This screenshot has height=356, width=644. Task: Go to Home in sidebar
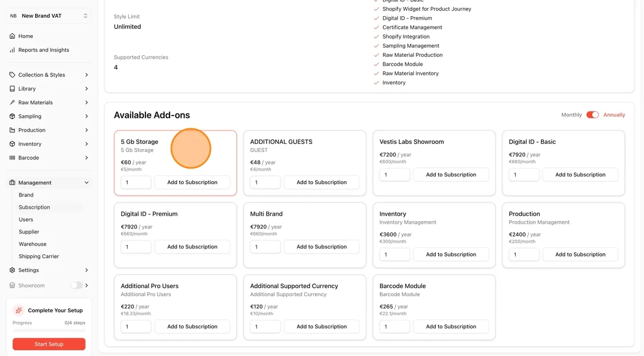click(25, 36)
